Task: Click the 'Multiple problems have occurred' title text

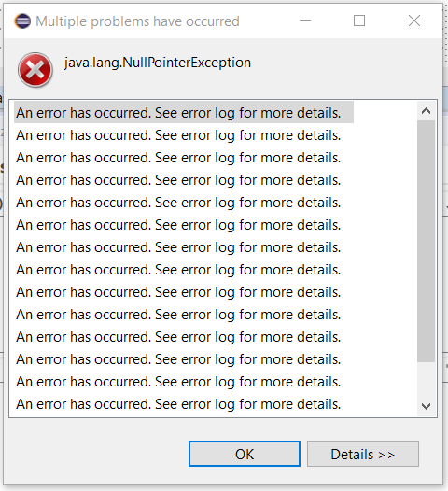Action: (x=137, y=21)
